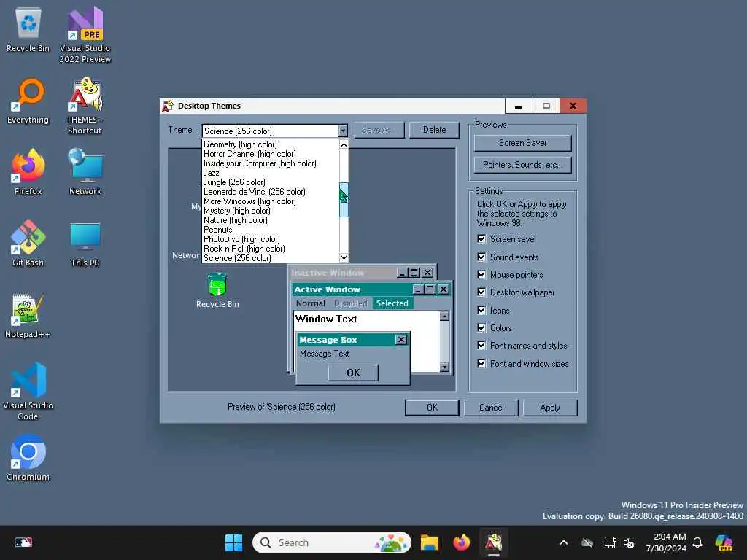Screen dimensions: 747x560
Task: Select the This PC desktop icon
Action: 85,244
